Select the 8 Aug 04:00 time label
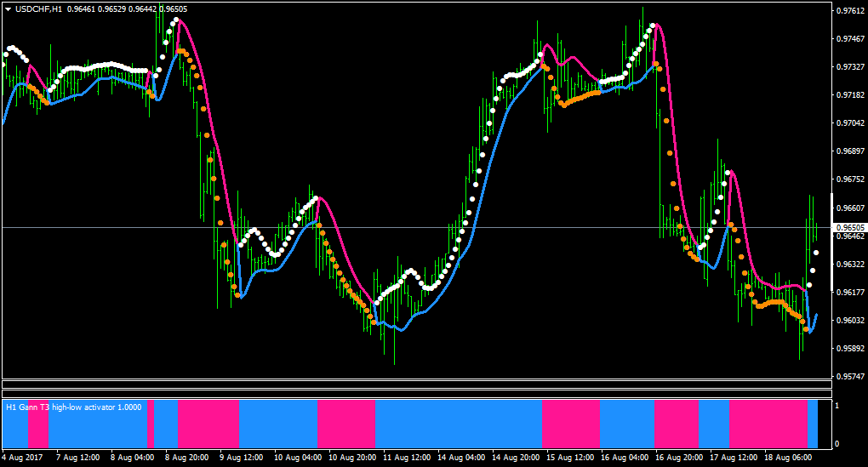 pos(132,458)
